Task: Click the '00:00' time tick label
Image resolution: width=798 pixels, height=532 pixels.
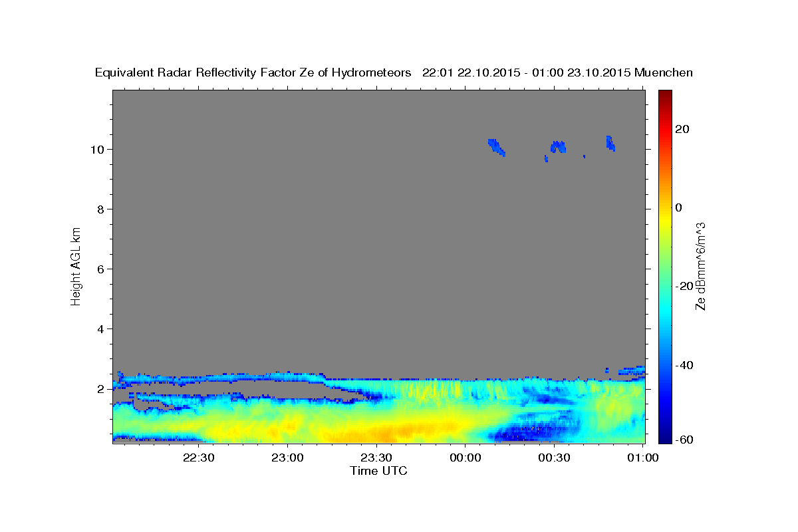Action: click(465, 458)
